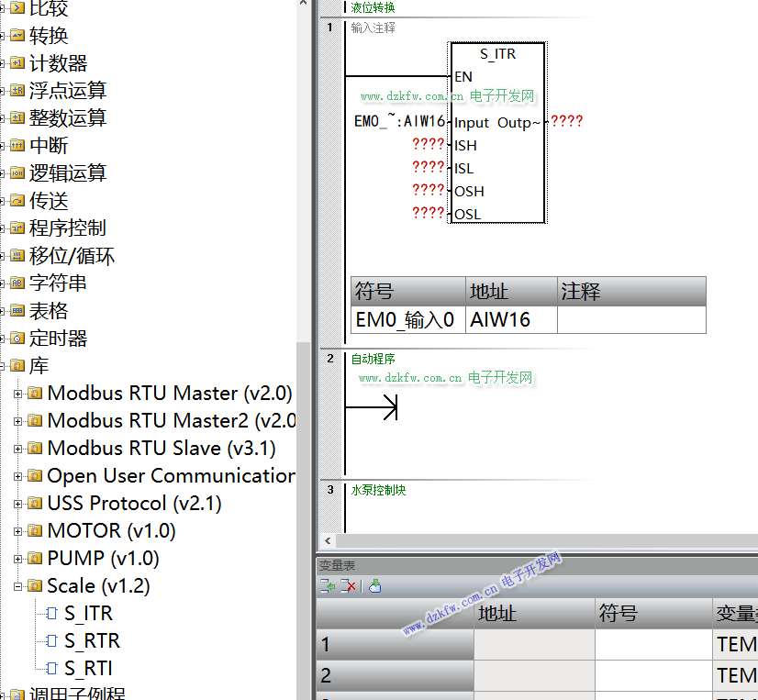The width and height of the screenshot is (758, 700).
Task: Expand the Modbus RTU Slave (v3.1) node
Action: pyautogui.click(x=17, y=449)
